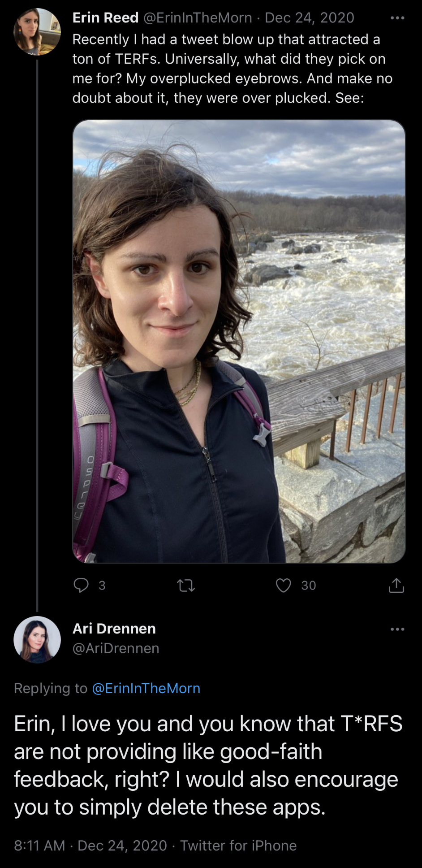Click the @AriDrennen handle
The width and height of the screenshot is (422, 868).
pos(116,648)
